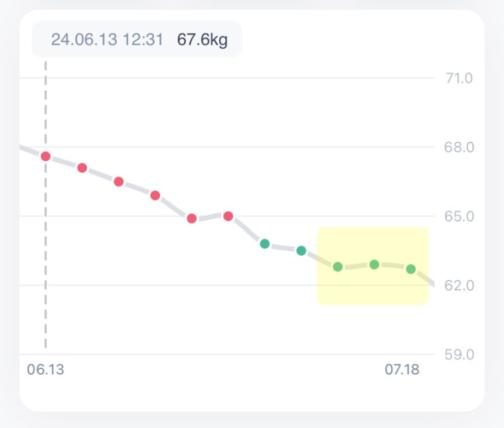Viewport: 504px width, 428px height.
Task: Select last light green point in yellow highlight
Action: 411,269
